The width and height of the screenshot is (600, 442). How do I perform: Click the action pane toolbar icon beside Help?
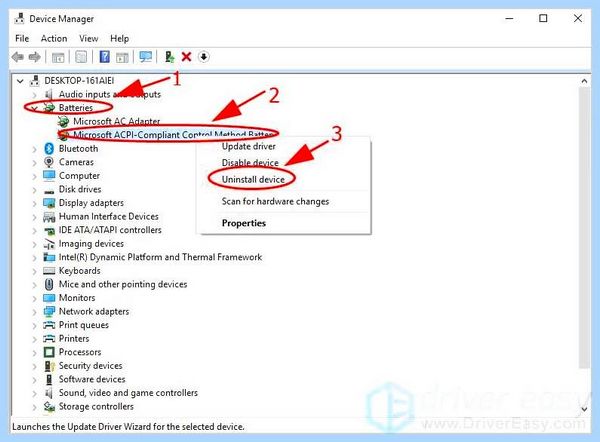pyautogui.click(x=122, y=57)
